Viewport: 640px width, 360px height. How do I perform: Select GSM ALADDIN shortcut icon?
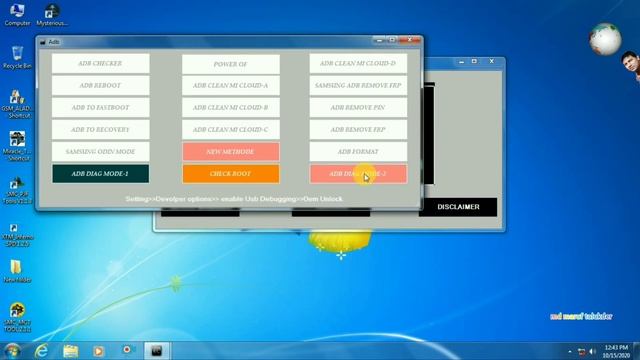click(17, 104)
